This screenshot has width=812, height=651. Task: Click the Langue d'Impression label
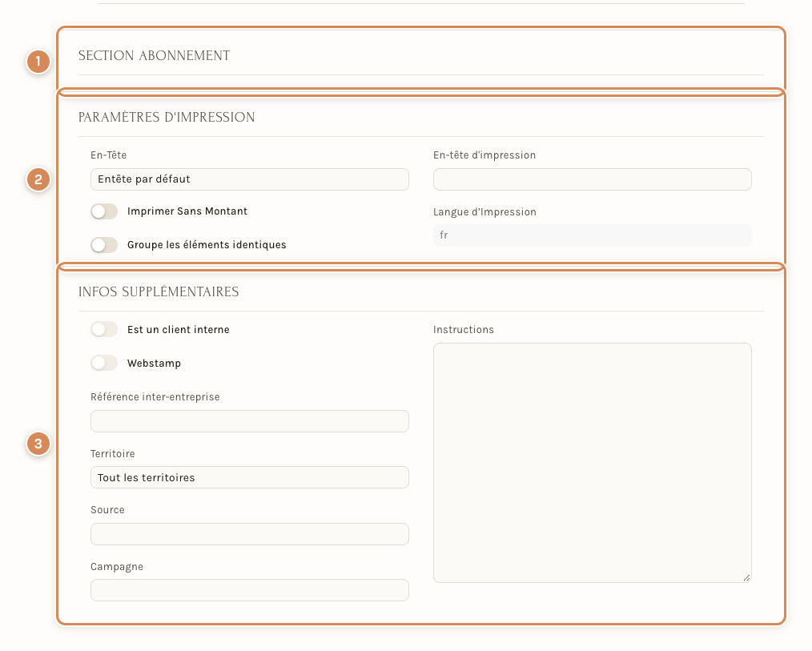click(x=484, y=212)
